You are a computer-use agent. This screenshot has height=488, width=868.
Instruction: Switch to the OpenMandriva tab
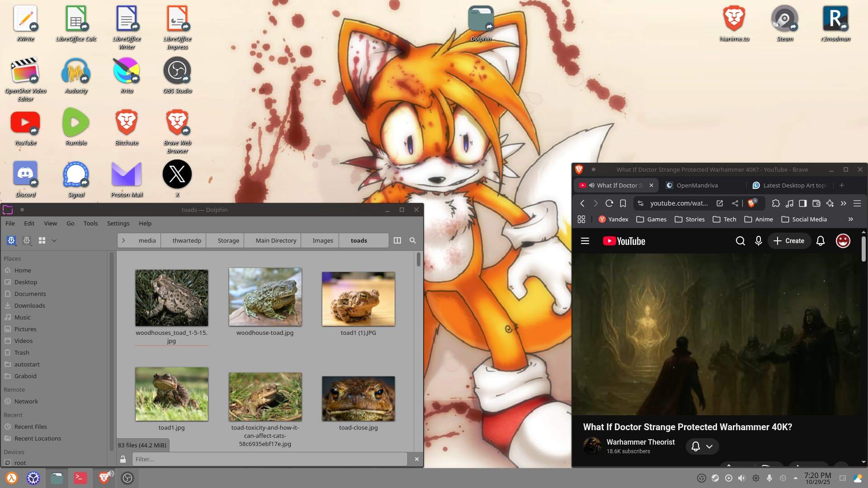click(x=697, y=185)
